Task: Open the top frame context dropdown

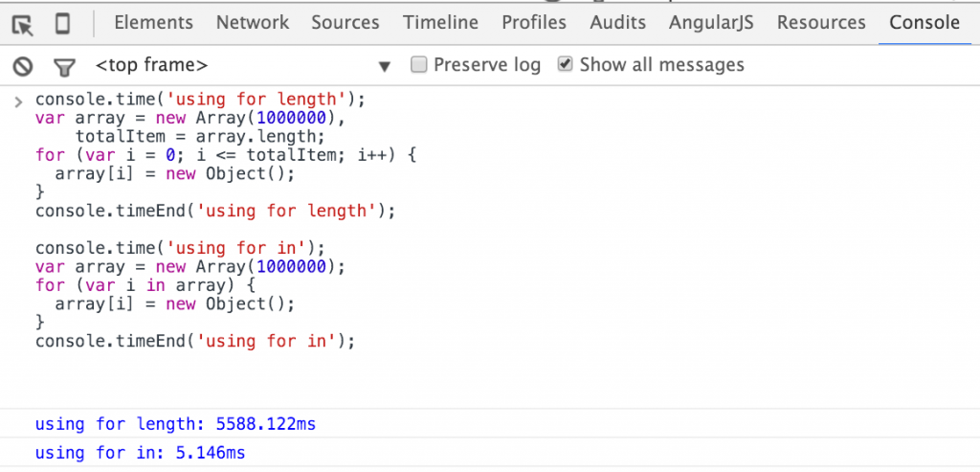Action: pos(244,66)
